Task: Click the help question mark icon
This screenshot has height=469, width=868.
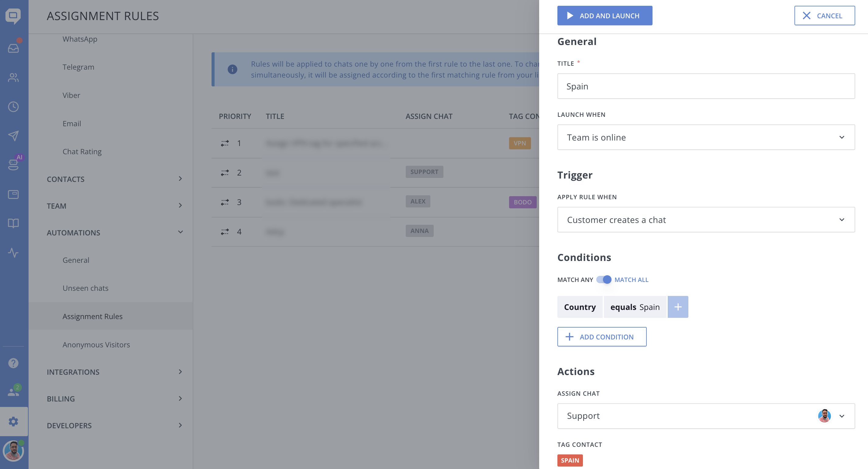Action: (13, 363)
